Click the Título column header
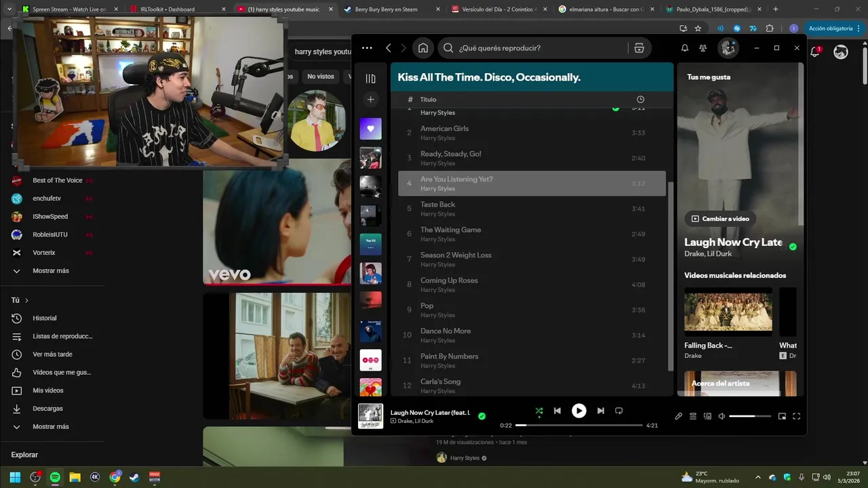 428,100
